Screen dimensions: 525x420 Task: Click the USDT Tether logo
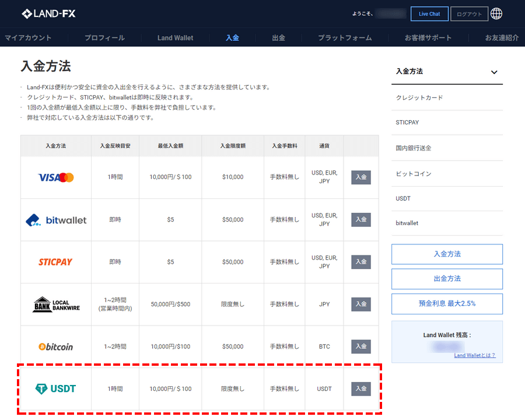pos(55,389)
